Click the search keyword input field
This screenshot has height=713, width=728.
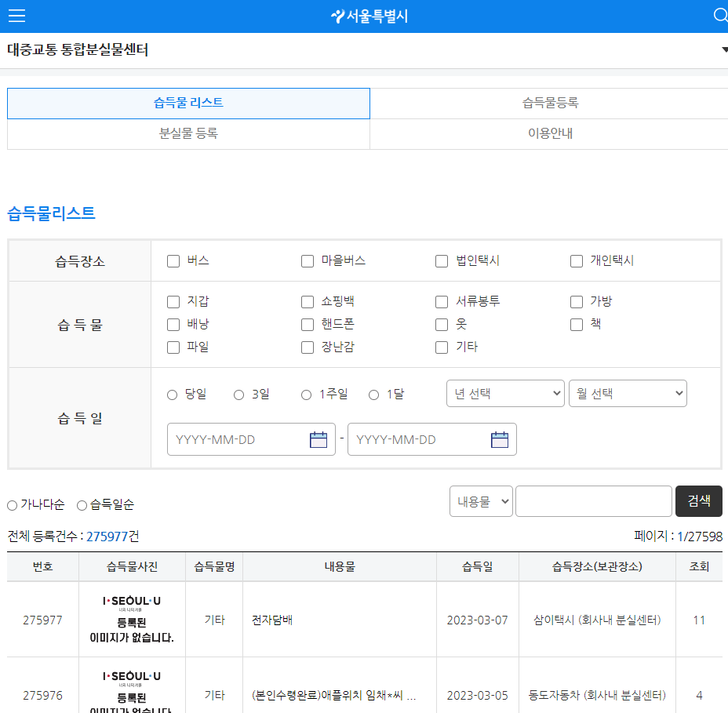click(593, 500)
